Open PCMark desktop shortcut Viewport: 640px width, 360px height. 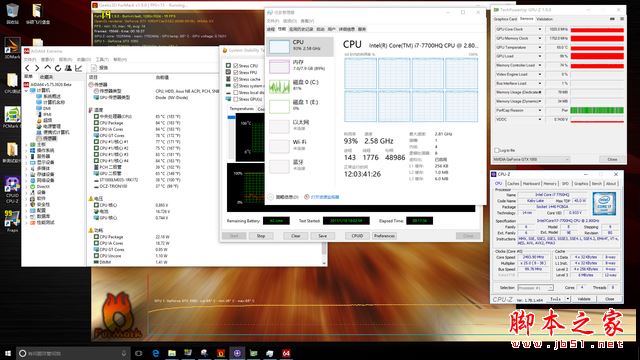click(x=12, y=118)
